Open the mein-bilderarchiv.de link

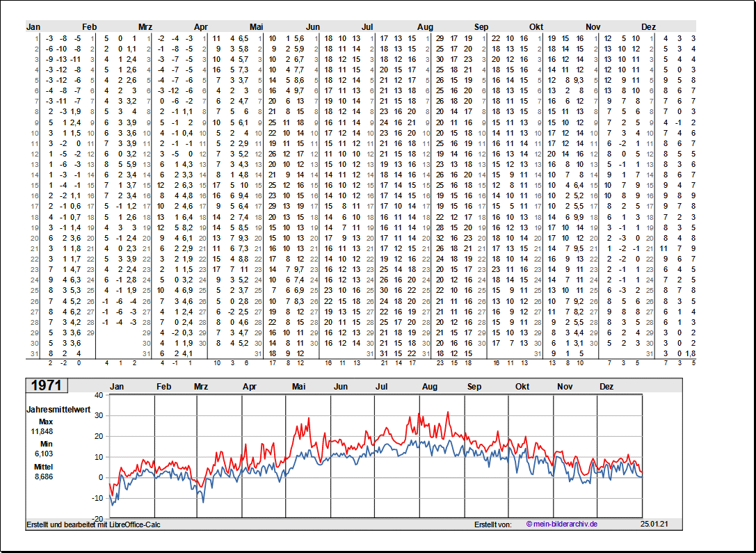pos(562,524)
